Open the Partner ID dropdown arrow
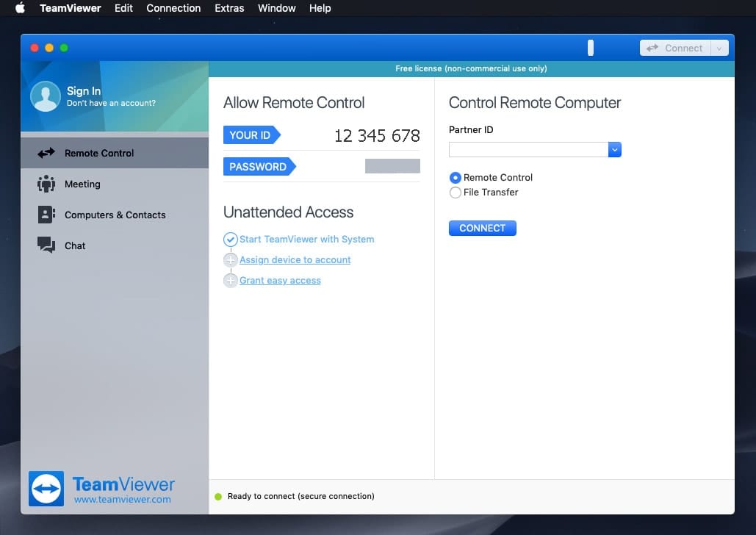The height and width of the screenshot is (535, 756). [615, 150]
